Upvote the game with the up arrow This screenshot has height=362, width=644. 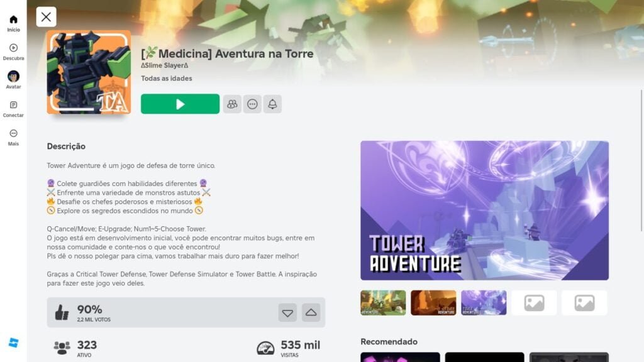[311, 313]
